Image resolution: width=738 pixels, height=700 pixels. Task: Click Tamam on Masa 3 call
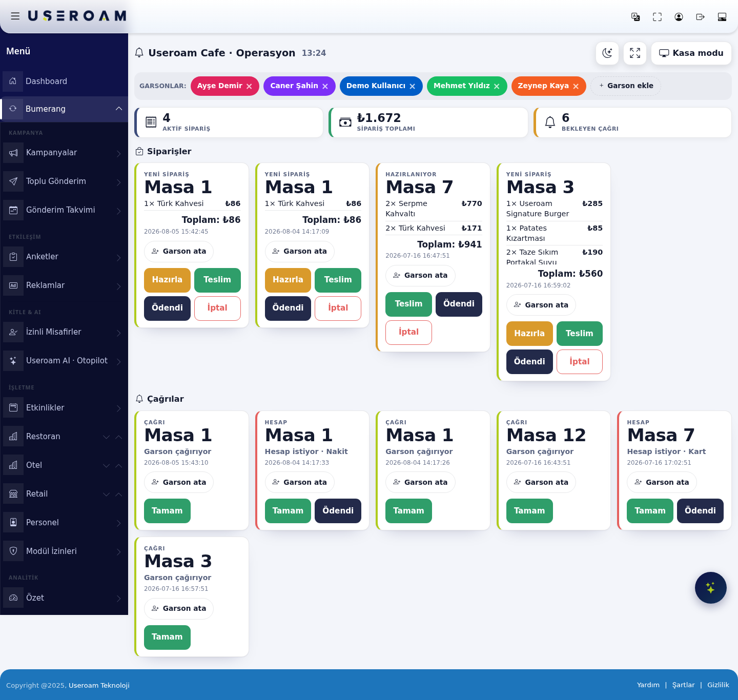pos(167,637)
